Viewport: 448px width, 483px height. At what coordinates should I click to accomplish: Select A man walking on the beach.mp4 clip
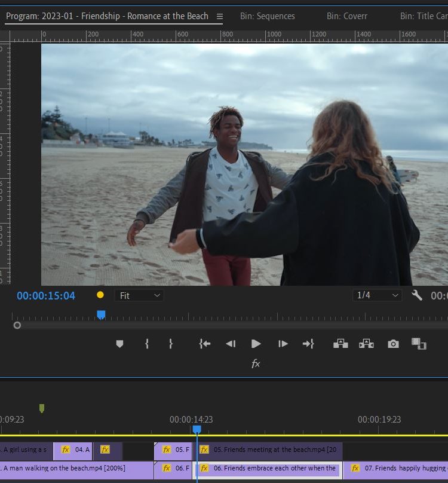(76, 470)
